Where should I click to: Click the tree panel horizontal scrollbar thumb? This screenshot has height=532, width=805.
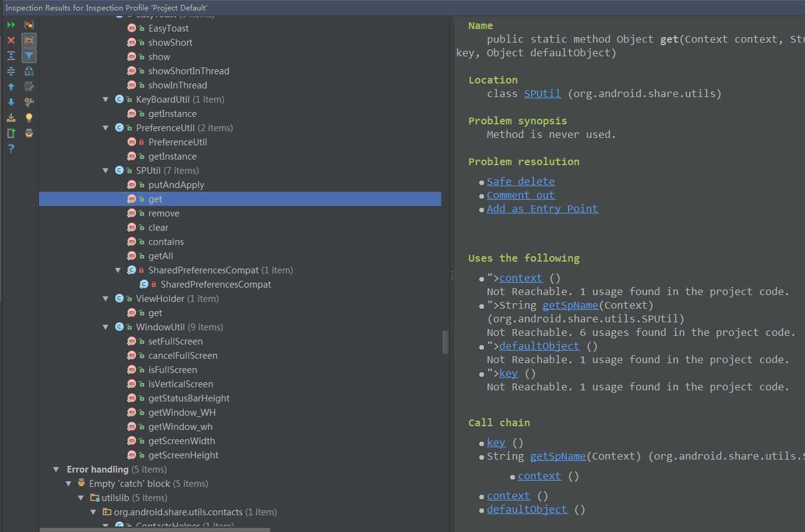pyautogui.click(x=155, y=530)
